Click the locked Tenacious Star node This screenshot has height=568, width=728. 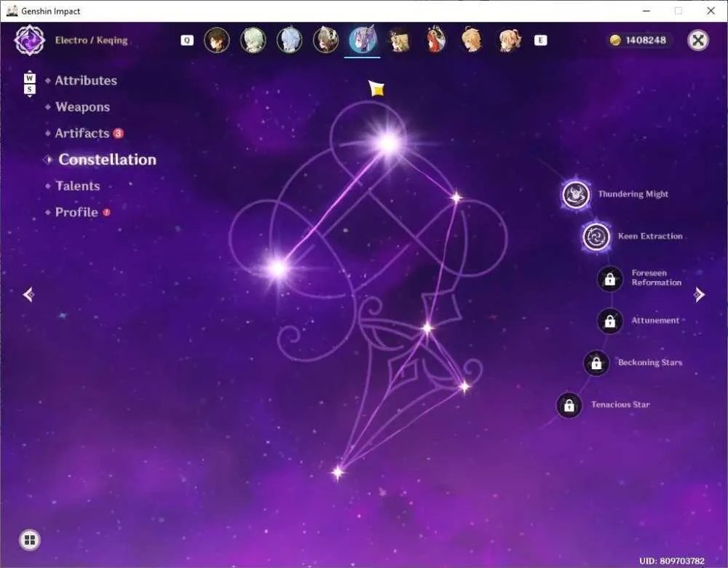[569, 406]
